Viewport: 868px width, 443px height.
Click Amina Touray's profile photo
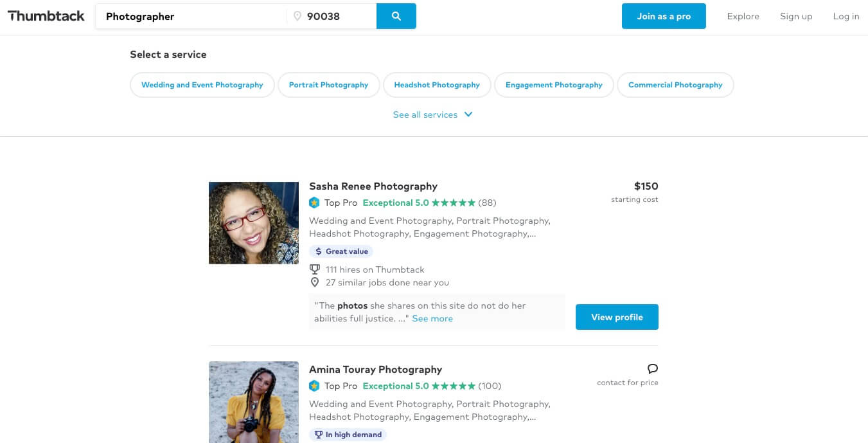(253, 402)
